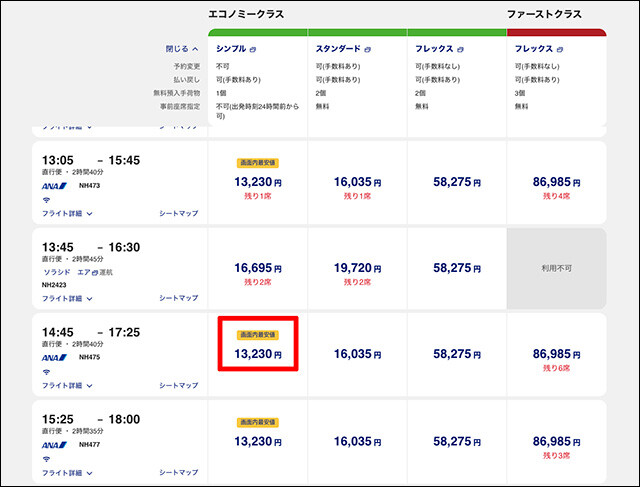
Task: Click 利用不可 cell for 13:45 flight
Action: click(556, 268)
